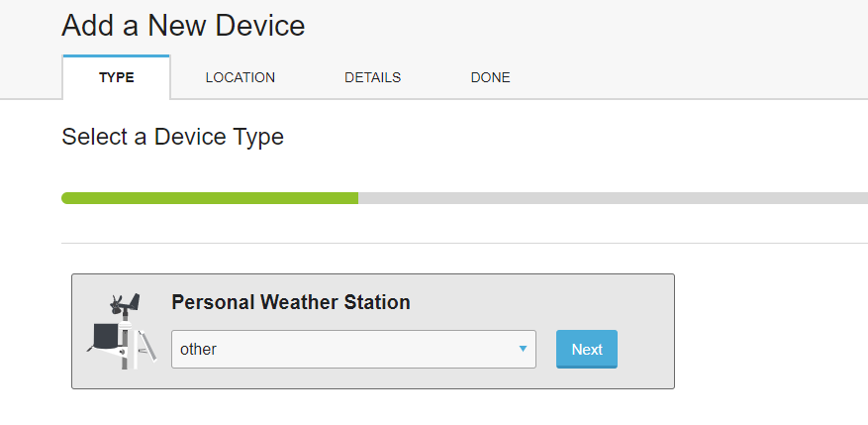Open the device type combo box showing "other"

[353, 349]
